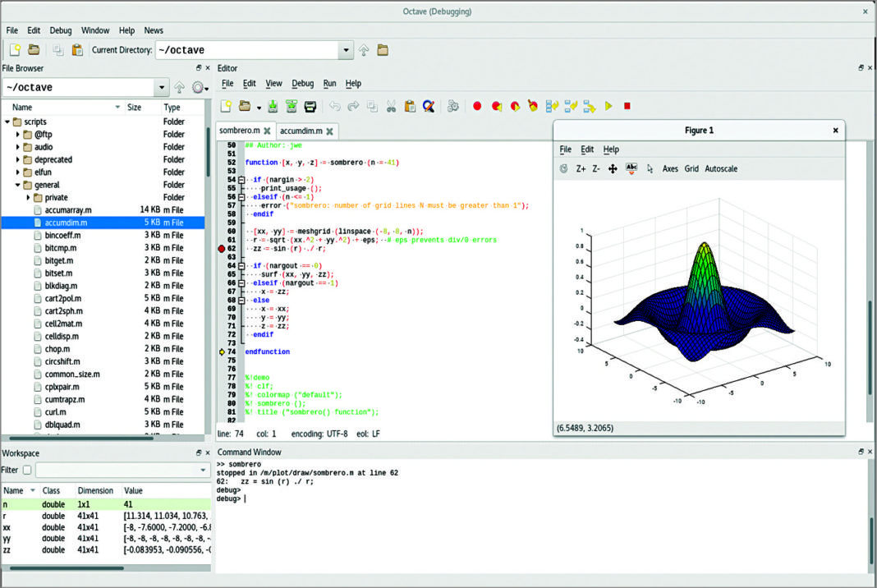Expand the scripts folder in File Browser
The width and height of the screenshot is (877, 588).
click(7, 122)
